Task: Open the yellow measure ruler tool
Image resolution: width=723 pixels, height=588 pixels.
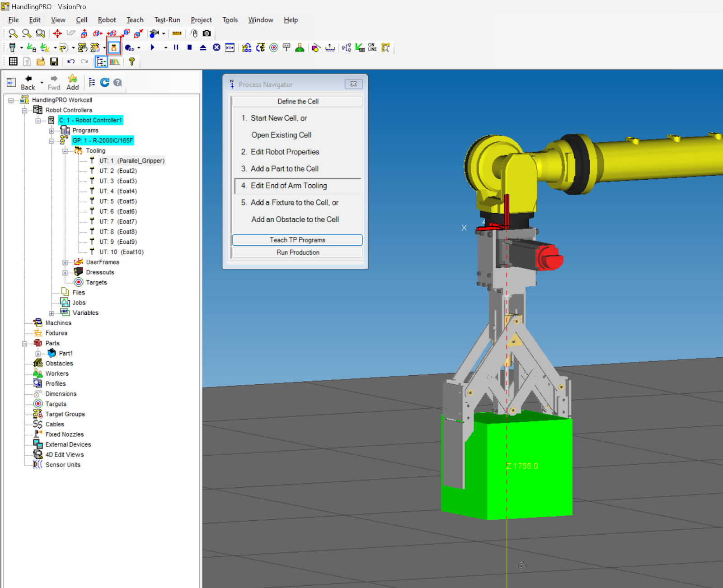Action: tap(177, 33)
